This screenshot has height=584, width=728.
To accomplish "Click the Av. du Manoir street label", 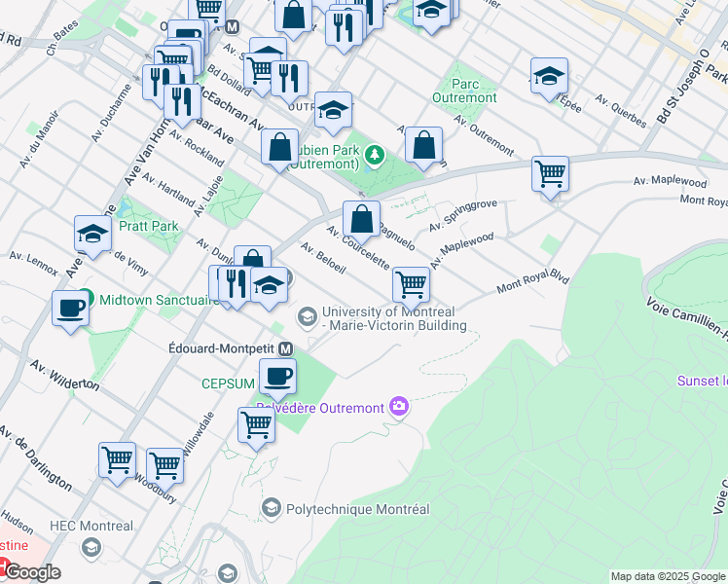I will (39, 139).
